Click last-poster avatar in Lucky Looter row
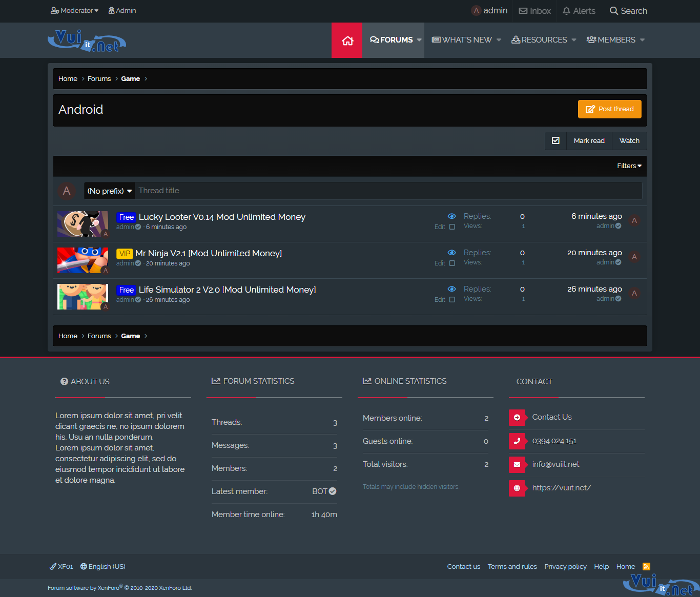The image size is (700, 597). point(634,221)
